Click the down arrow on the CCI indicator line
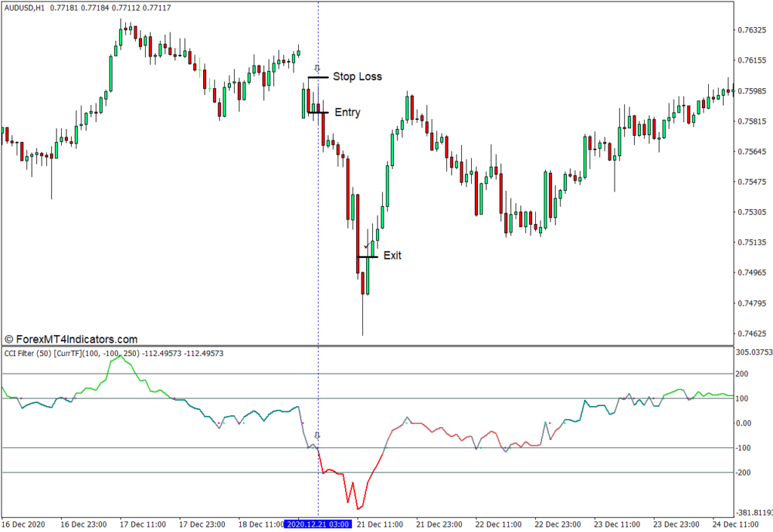This screenshot has height=532, width=773. pyautogui.click(x=317, y=435)
